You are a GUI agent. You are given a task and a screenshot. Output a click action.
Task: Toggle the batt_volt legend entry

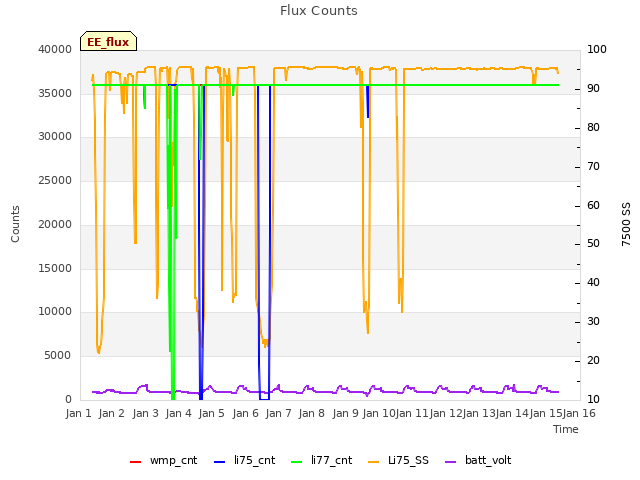click(x=478, y=460)
